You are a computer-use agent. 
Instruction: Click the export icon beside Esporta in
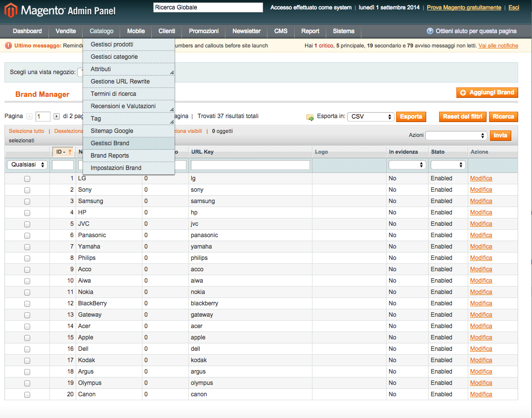(x=310, y=117)
